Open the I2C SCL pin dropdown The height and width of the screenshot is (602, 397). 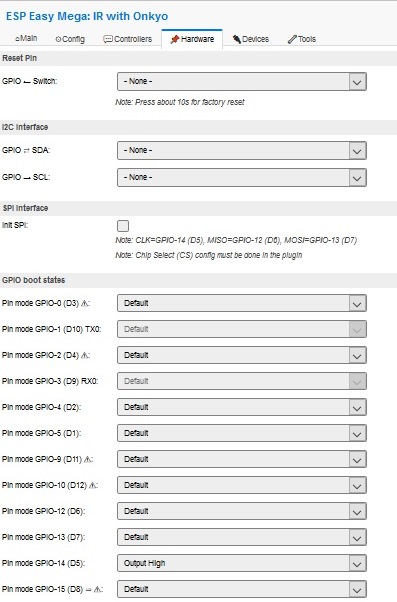pos(242,177)
